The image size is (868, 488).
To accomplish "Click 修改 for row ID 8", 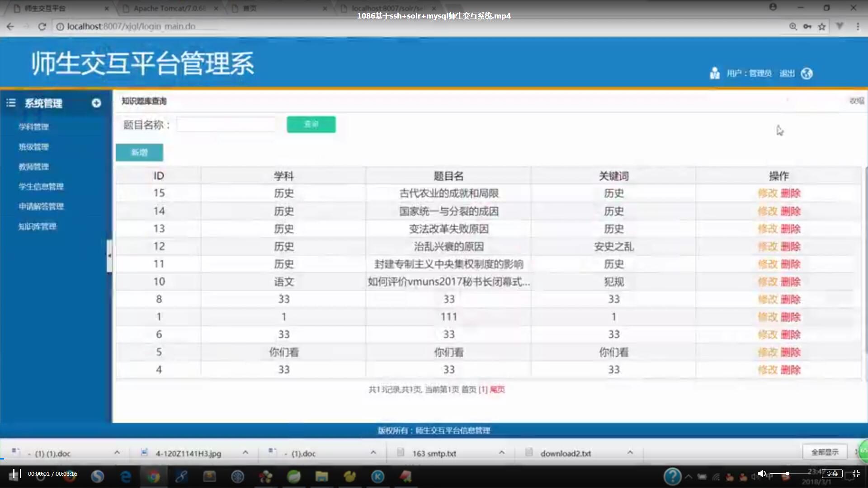I will tap(768, 300).
